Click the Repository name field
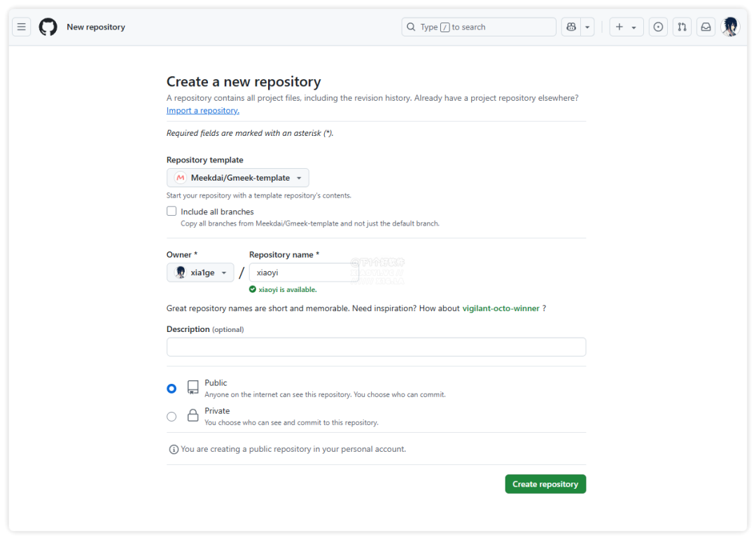 (x=304, y=272)
